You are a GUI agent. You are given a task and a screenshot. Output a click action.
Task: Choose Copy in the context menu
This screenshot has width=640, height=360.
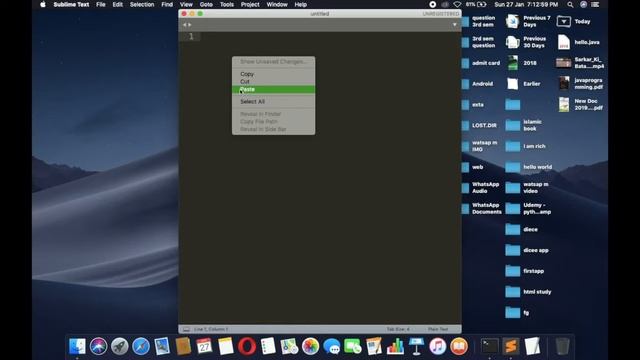273,74
